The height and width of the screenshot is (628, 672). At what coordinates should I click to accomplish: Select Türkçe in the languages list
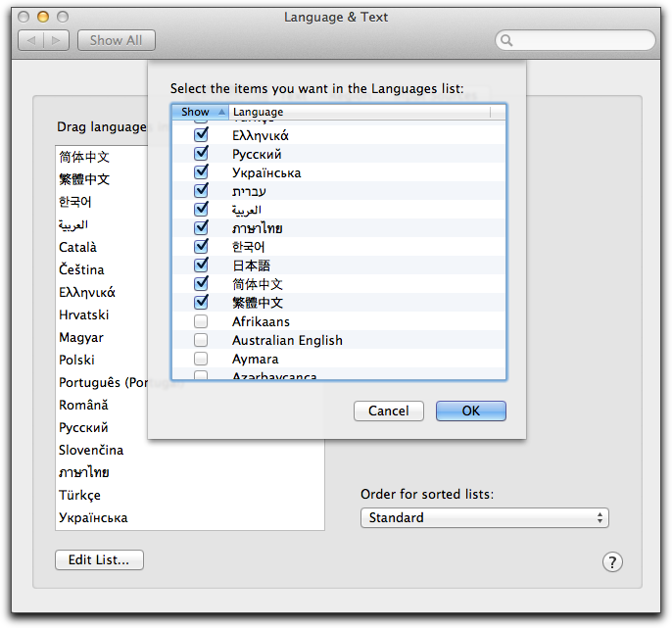click(x=79, y=495)
